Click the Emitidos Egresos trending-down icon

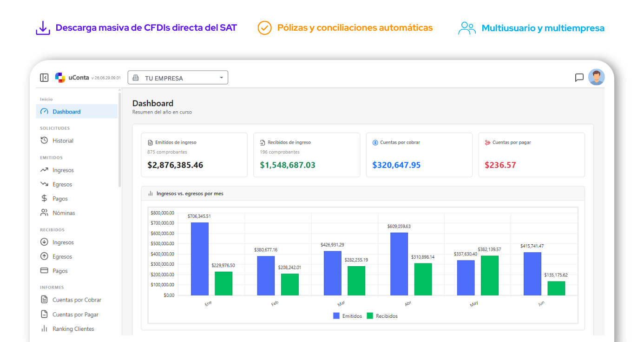[x=44, y=184]
